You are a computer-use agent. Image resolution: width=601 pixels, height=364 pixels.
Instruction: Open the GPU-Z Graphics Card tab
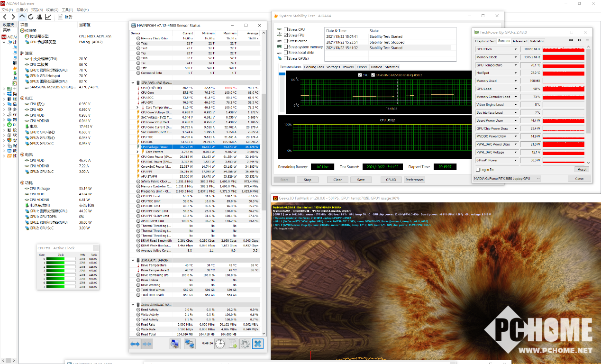pyautogui.click(x=485, y=41)
